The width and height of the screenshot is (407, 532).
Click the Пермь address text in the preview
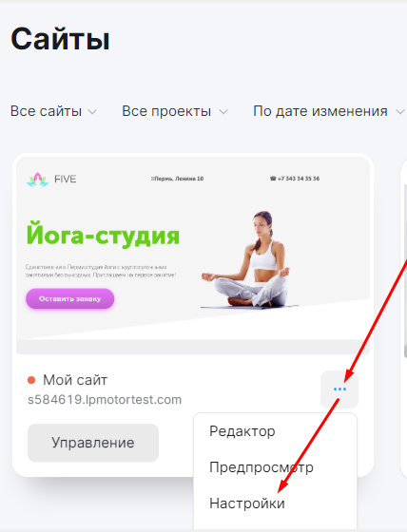click(177, 179)
